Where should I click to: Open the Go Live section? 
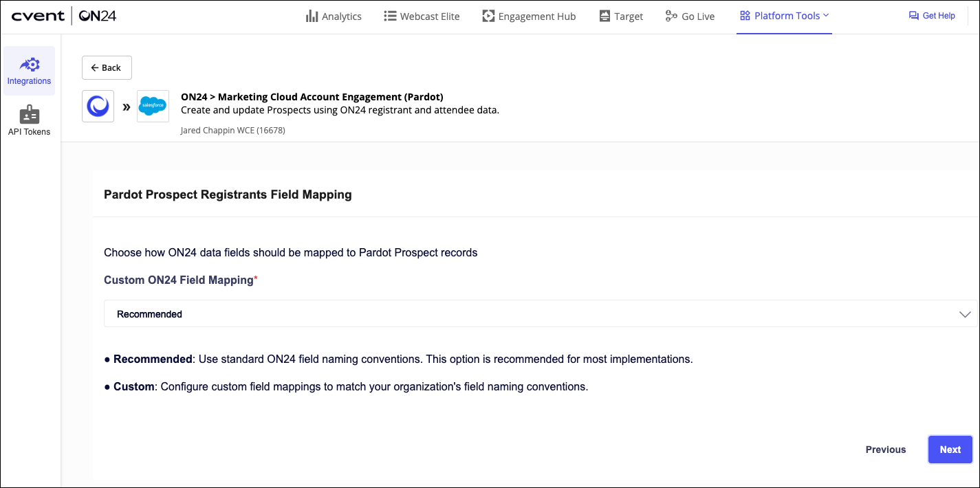[690, 16]
